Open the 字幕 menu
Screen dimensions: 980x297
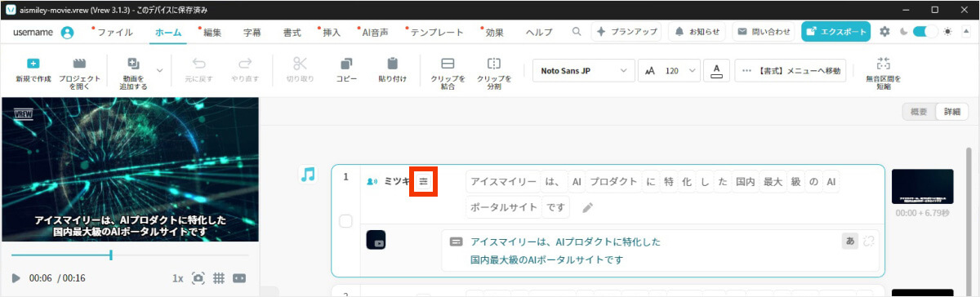pyautogui.click(x=252, y=33)
